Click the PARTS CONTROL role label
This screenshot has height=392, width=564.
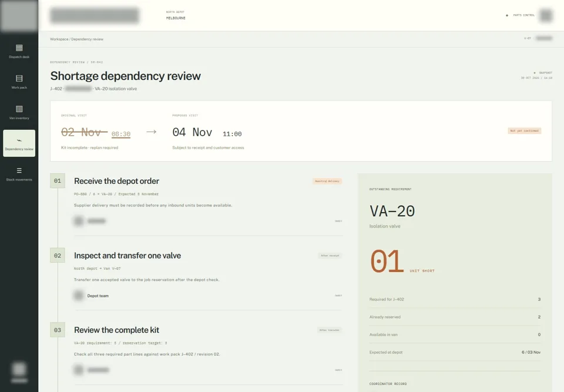click(x=523, y=15)
